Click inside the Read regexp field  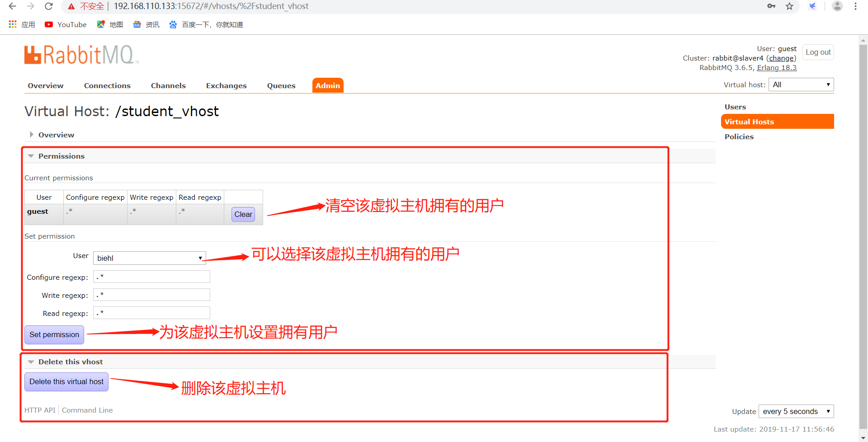(x=151, y=313)
